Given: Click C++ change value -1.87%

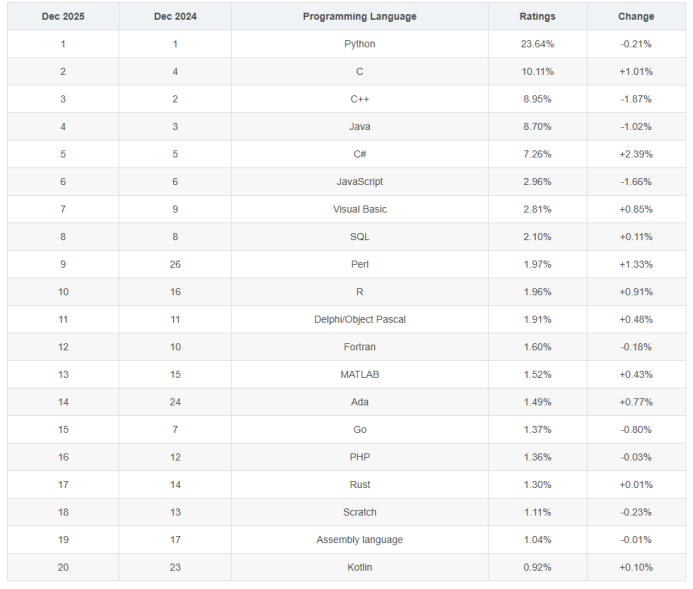Looking at the screenshot, I should [636, 99].
